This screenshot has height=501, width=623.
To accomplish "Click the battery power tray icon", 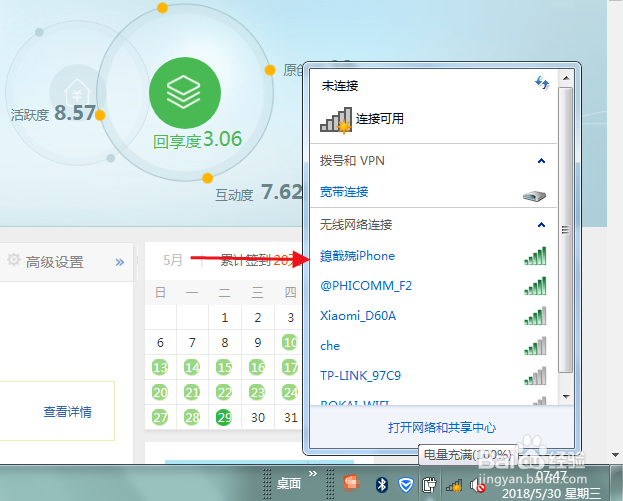I will click(x=429, y=485).
